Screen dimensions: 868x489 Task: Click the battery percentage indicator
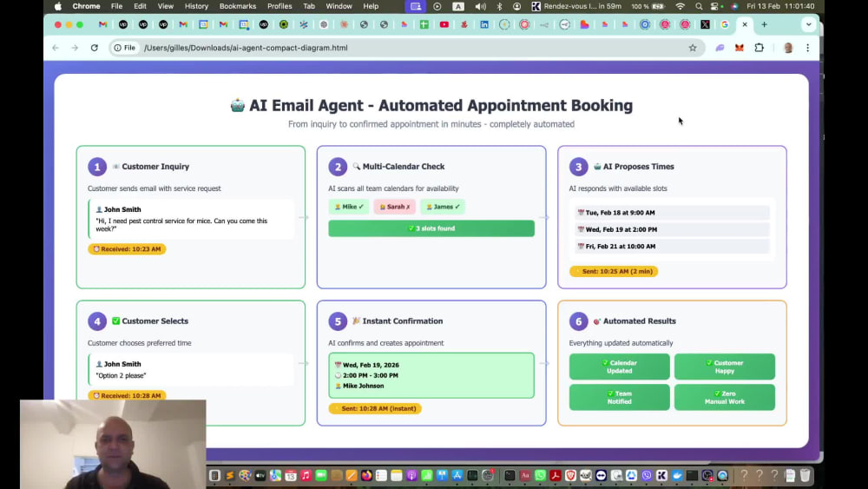[x=648, y=6]
